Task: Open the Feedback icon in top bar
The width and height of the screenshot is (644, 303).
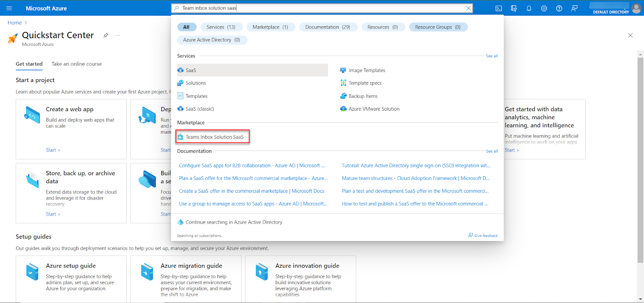Action: tap(574, 8)
